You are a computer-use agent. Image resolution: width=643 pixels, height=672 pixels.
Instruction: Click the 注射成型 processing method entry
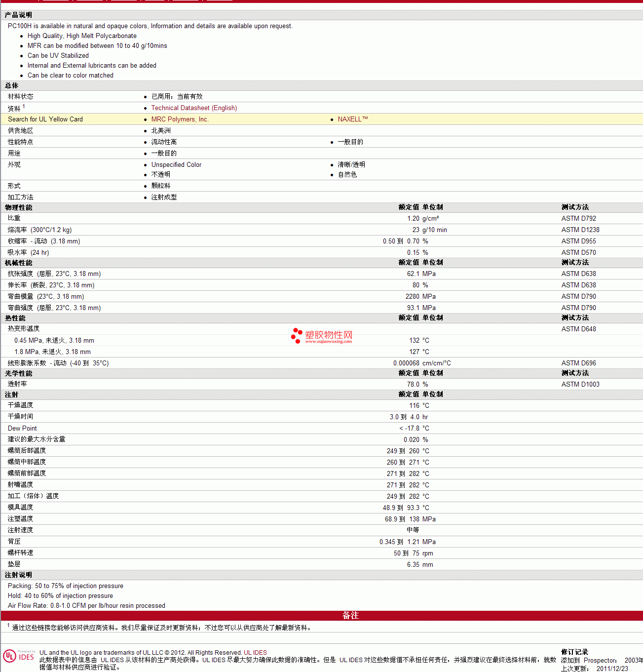coord(164,197)
